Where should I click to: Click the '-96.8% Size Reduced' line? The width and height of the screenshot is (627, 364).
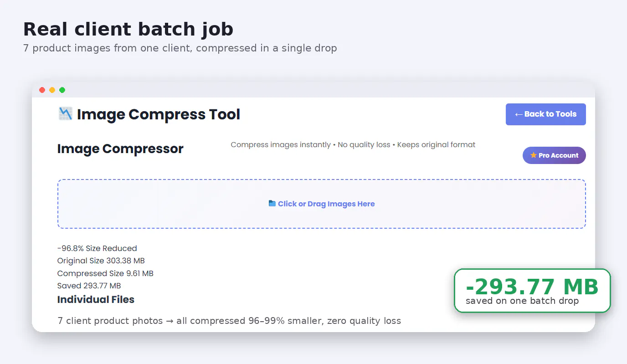tap(97, 248)
